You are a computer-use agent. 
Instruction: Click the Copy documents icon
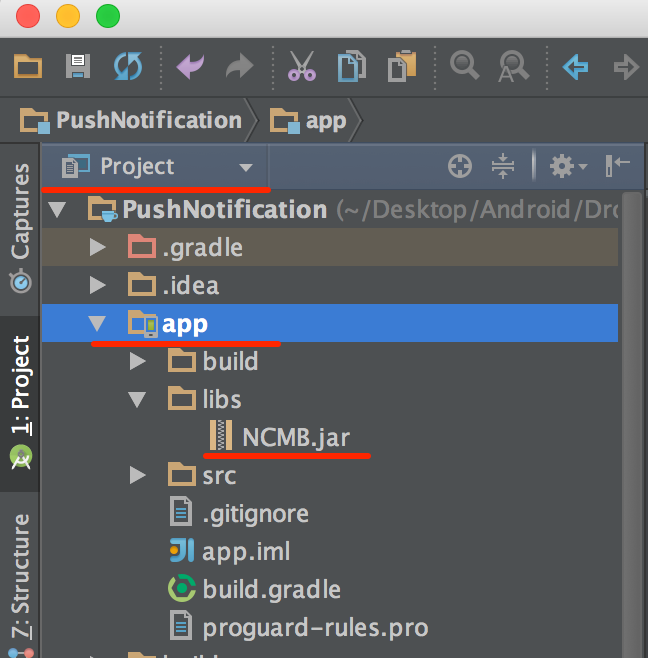(352, 66)
